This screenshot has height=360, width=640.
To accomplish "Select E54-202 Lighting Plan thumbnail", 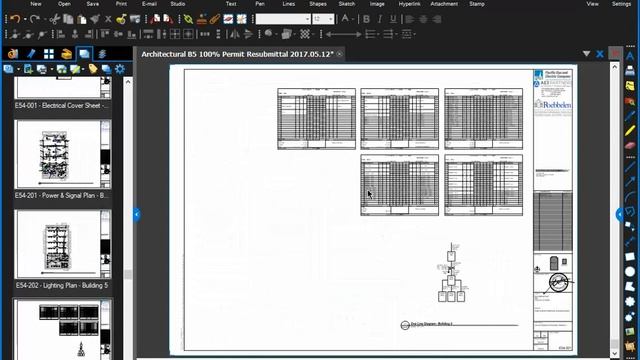I will (62, 244).
